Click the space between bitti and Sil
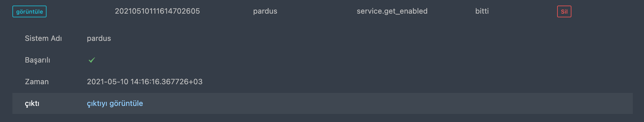644x122 pixels. coord(523,11)
